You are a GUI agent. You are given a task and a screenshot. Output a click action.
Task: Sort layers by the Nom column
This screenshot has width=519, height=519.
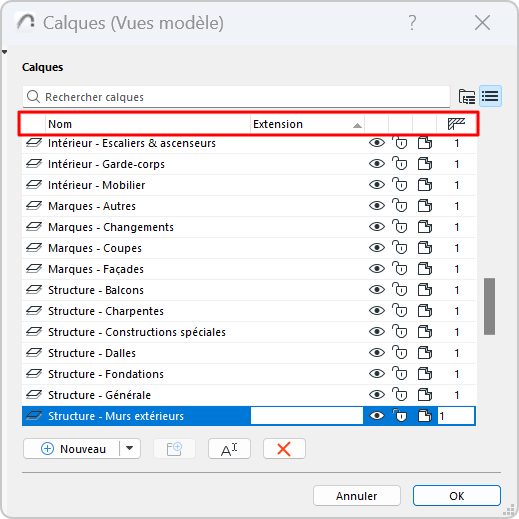pos(148,124)
